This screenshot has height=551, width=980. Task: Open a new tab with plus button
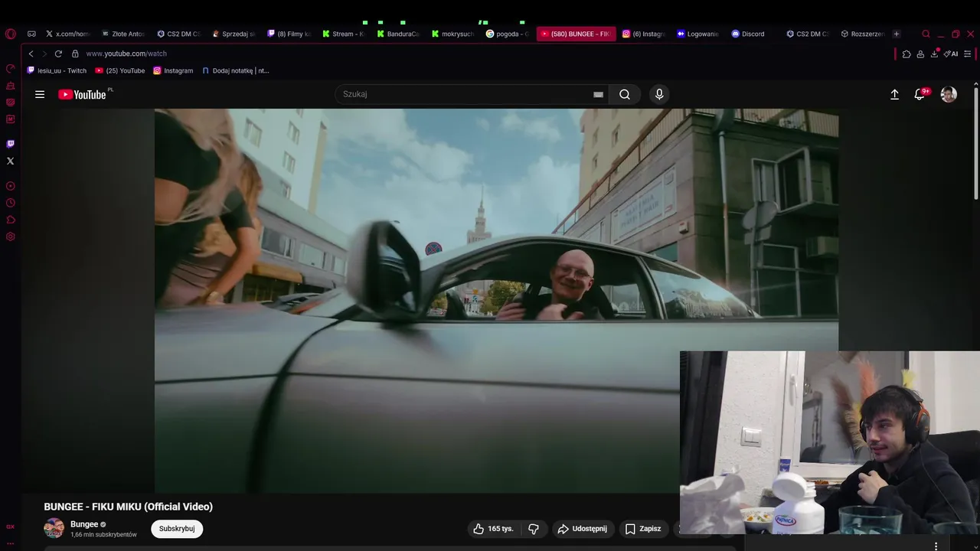click(x=897, y=34)
